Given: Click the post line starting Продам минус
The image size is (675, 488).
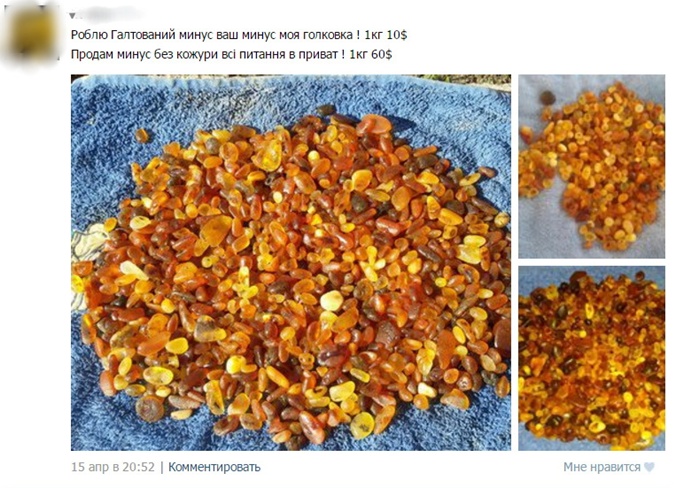Looking at the screenshot, I should pos(232,55).
